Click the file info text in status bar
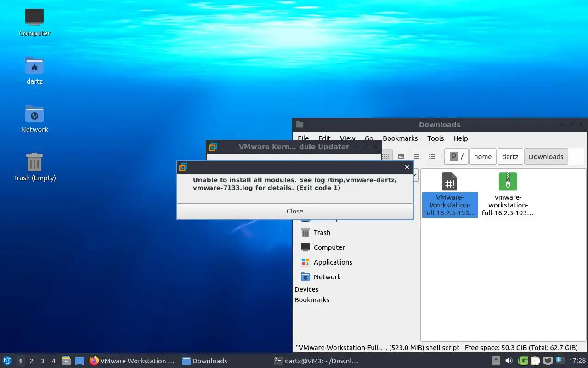Viewport: 588px width, 368px height. click(x=378, y=348)
